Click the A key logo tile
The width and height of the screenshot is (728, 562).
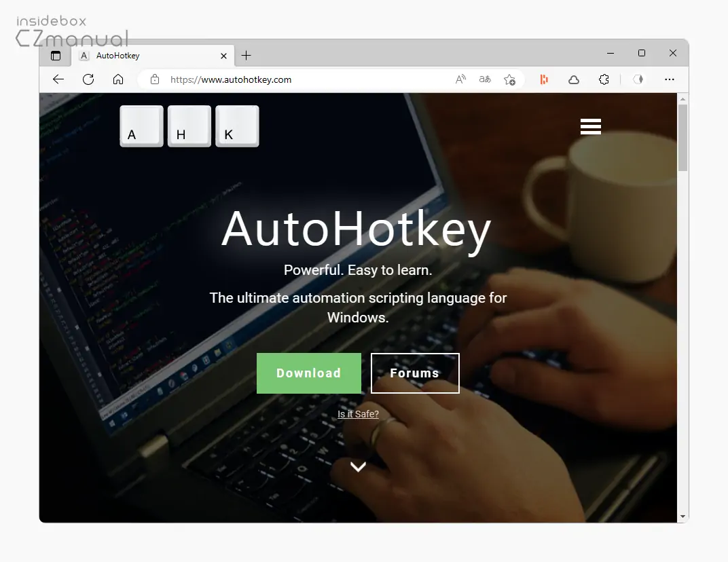click(142, 126)
